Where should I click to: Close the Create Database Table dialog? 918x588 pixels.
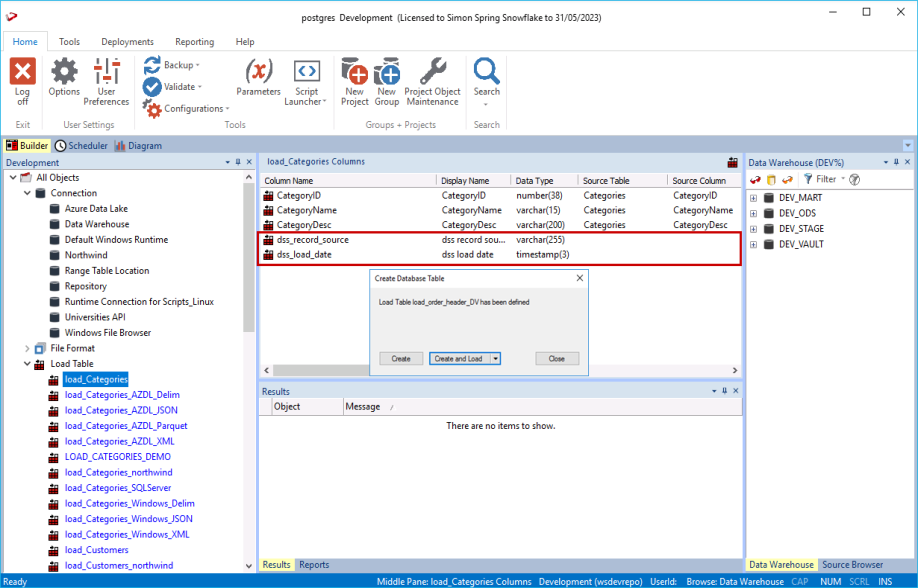click(x=580, y=278)
